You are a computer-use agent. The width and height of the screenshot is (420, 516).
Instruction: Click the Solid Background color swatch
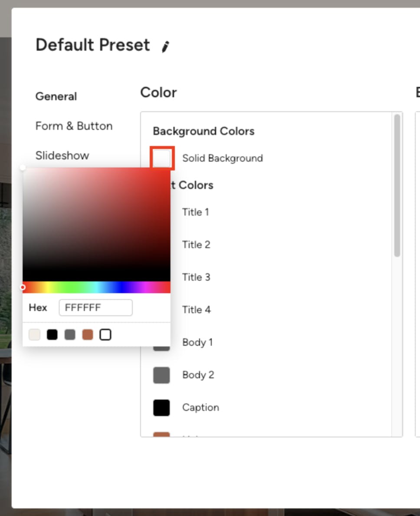point(162,158)
